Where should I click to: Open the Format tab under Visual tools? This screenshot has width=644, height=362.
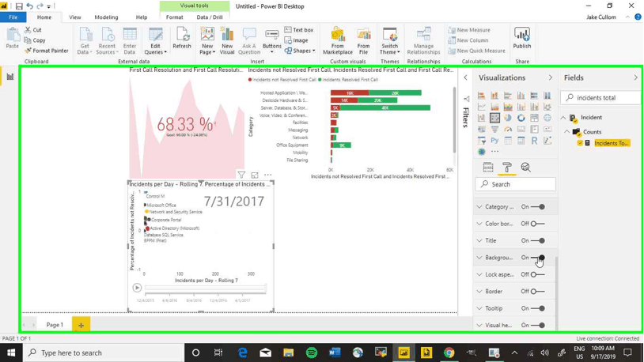(x=175, y=17)
